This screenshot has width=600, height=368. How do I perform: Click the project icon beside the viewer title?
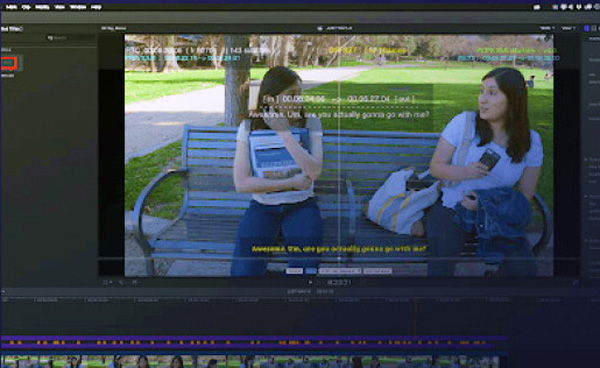point(320,28)
